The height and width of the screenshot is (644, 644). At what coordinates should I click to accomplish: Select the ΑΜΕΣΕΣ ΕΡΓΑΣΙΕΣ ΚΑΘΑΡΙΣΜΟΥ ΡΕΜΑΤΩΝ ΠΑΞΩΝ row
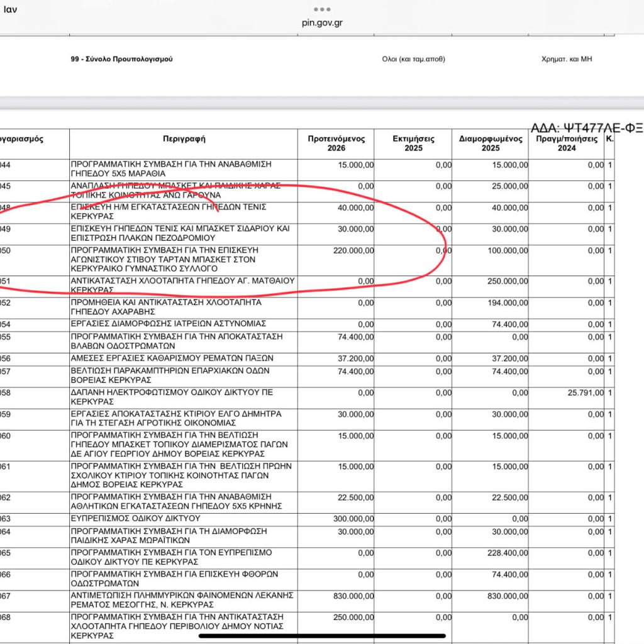(x=307, y=359)
